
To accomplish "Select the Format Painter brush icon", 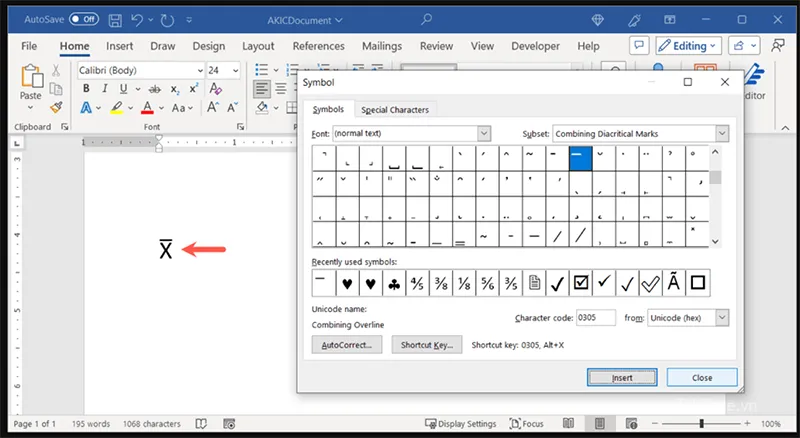I will click(56, 107).
